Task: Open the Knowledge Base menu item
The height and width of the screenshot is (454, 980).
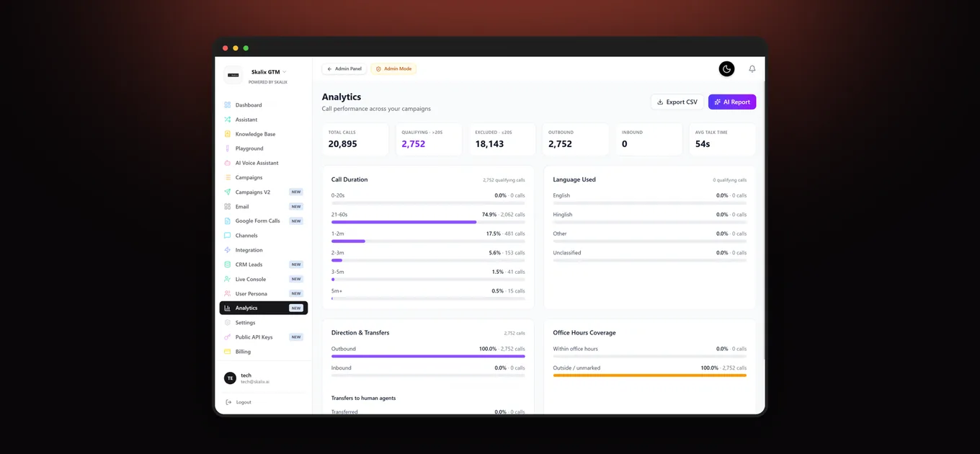Action: pyautogui.click(x=264, y=134)
